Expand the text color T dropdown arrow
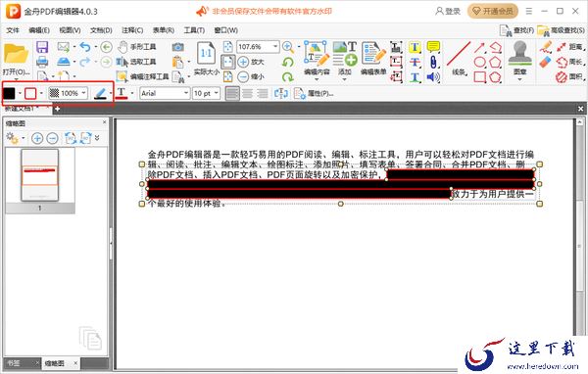 pos(132,93)
